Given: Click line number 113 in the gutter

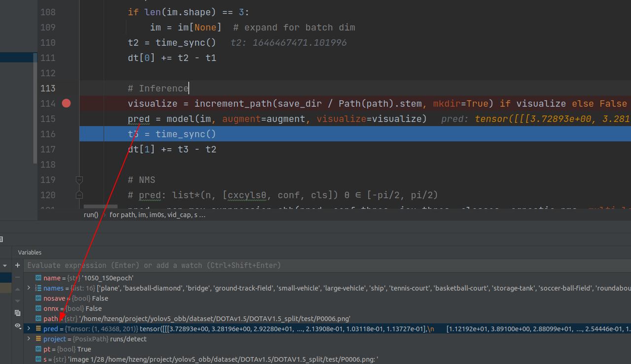Looking at the screenshot, I should [x=47, y=88].
